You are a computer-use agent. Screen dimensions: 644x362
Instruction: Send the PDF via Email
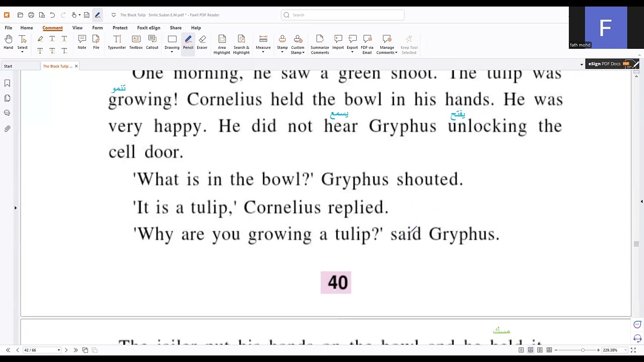(x=367, y=45)
